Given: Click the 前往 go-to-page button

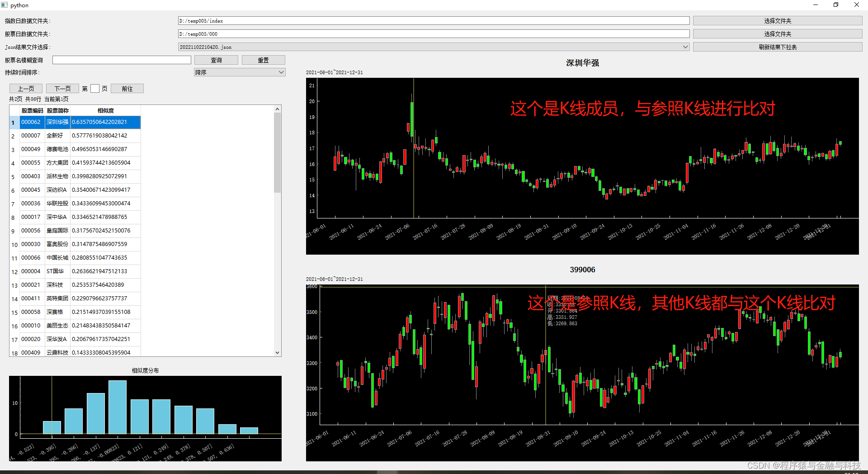Looking at the screenshot, I should click(x=127, y=88).
